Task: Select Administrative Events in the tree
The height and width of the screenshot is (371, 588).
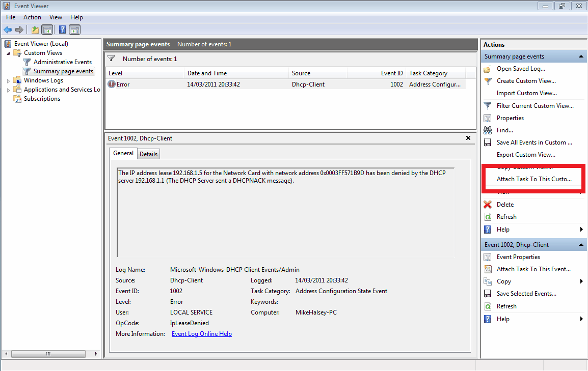Action: (62, 62)
